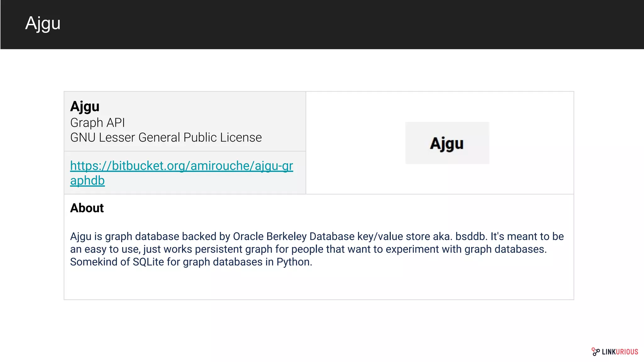
Task: Select the 'Graph API' text line
Action: click(x=97, y=123)
